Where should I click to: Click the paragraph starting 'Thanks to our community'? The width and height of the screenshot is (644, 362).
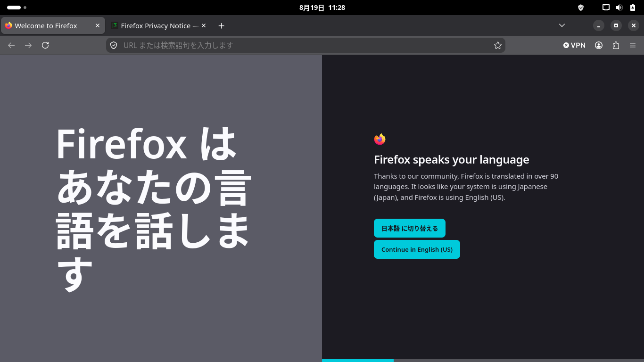pos(466,187)
